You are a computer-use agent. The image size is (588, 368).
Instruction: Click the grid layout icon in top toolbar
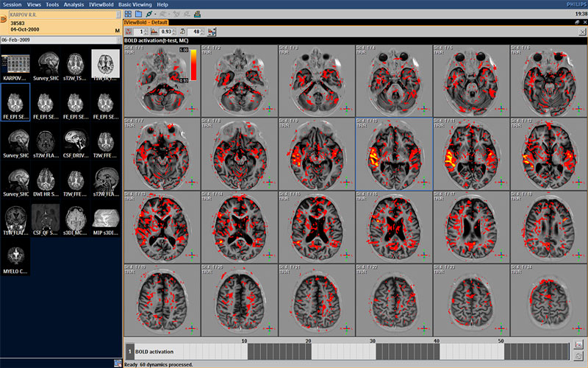pyautogui.click(x=128, y=14)
